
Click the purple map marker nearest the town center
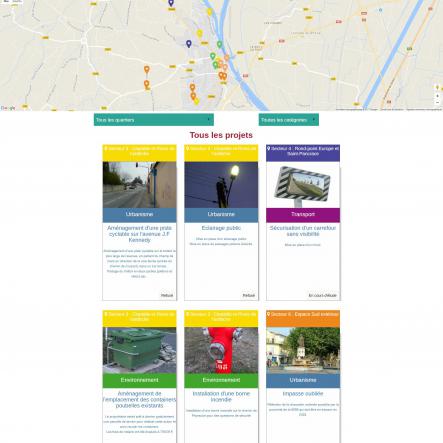(x=189, y=44)
